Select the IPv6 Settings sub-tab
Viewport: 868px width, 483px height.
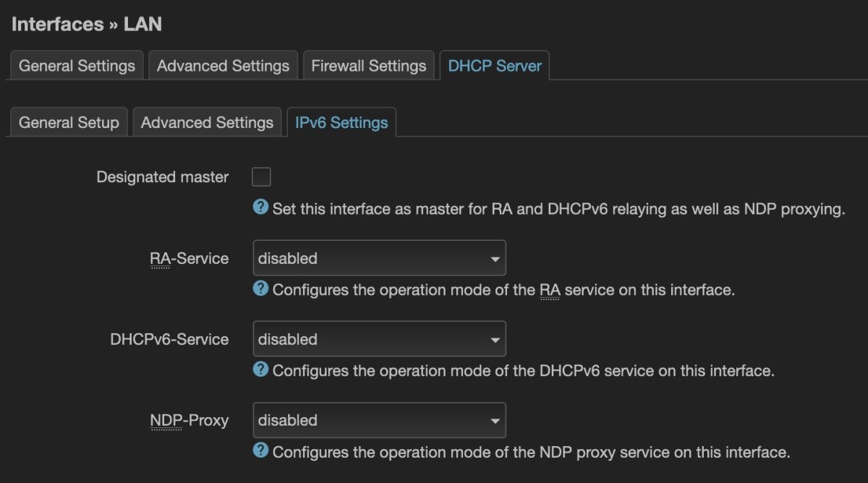point(341,122)
